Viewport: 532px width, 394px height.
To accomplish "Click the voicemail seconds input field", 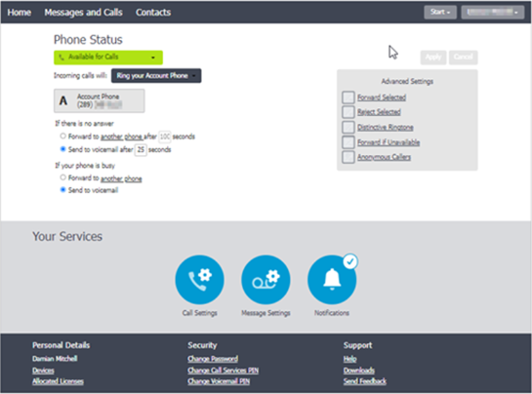I will point(141,149).
